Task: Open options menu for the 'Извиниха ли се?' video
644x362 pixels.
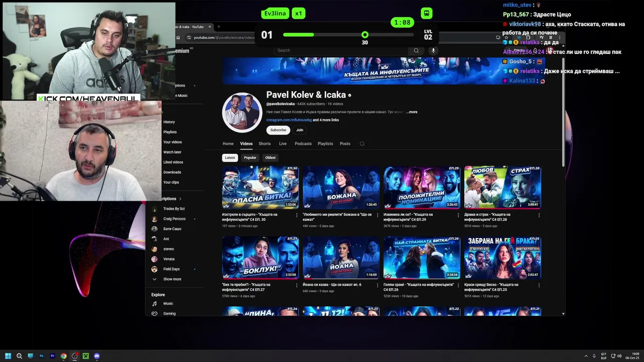Action: (x=458, y=215)
